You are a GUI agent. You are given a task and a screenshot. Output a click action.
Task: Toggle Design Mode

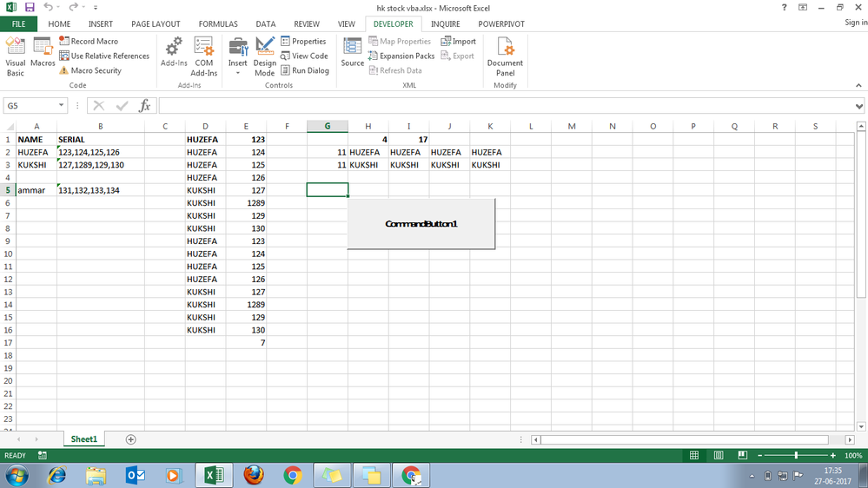[265, 56]
